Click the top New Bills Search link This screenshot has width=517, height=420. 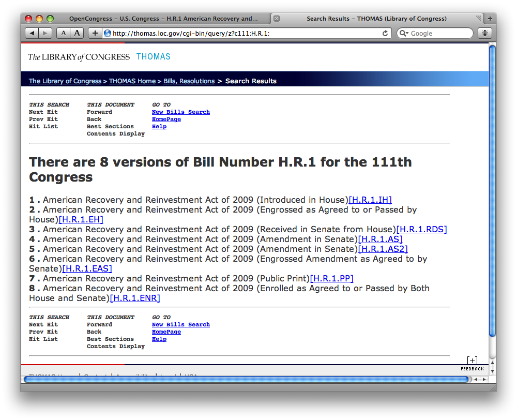coord(181,112)
